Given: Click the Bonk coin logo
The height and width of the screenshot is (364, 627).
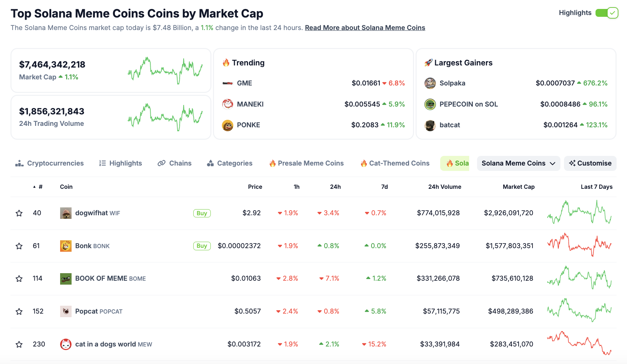Looking at the screenshot, I should (x=66, y=246).
